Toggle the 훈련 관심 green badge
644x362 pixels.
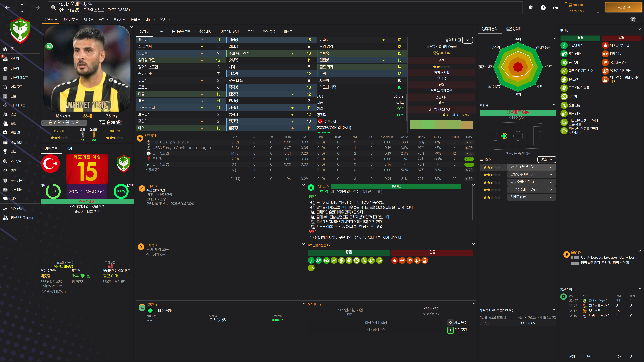point(142,308)
